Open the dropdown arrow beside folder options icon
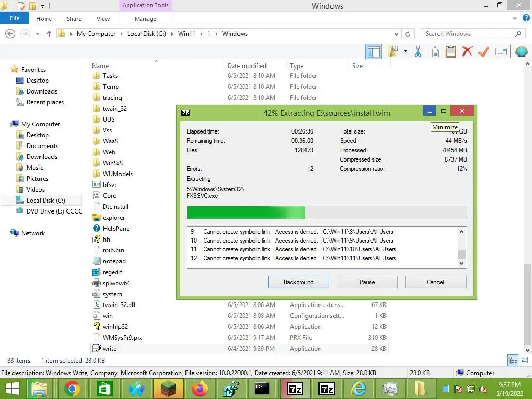 point(405,52)
